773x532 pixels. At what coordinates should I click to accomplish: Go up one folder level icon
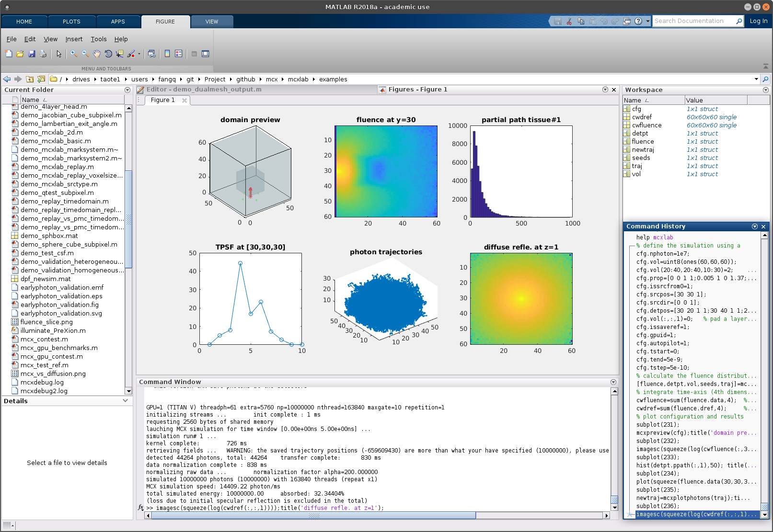30,79
